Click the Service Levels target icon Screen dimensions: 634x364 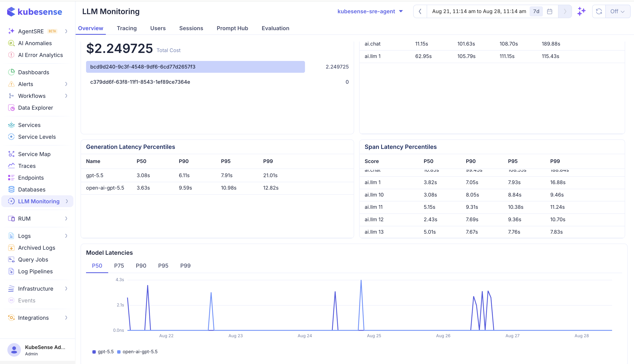pyautogui.click(x=11, y=136)
